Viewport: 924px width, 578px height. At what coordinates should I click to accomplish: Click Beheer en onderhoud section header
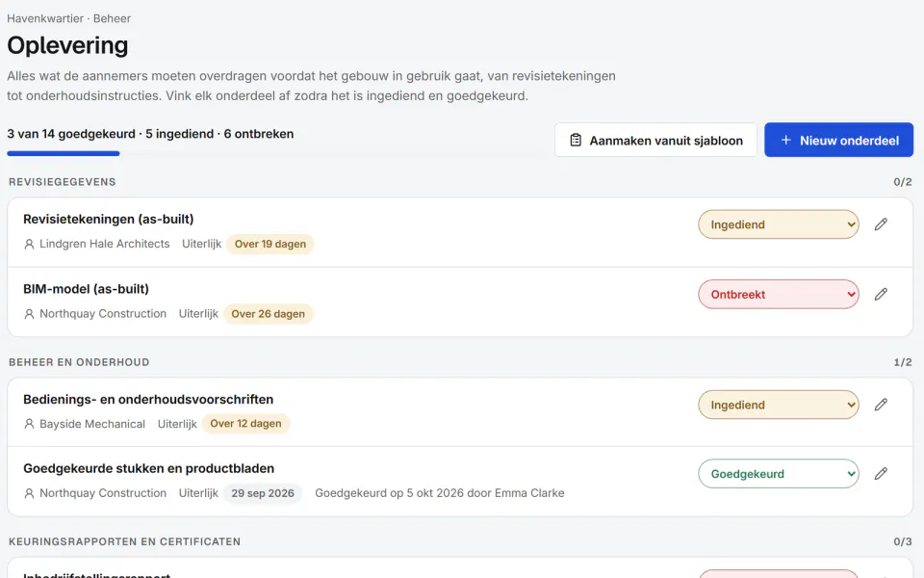tap(79, 362)
